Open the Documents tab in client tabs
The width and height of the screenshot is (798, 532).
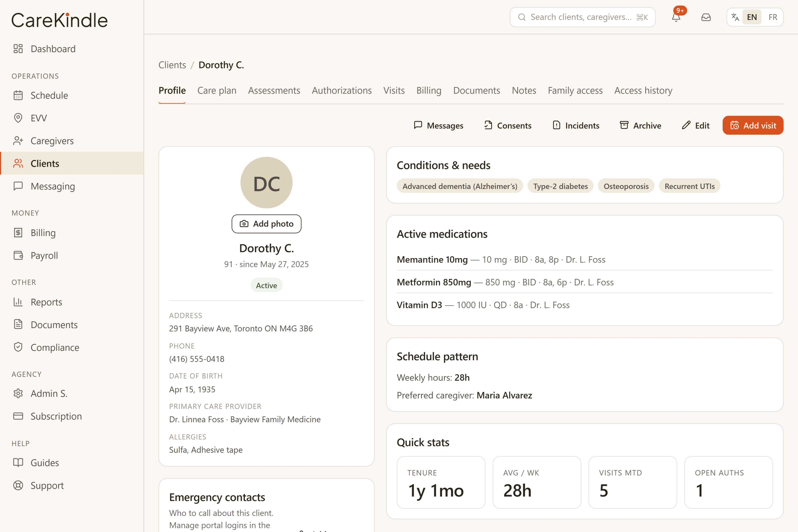[477, 91]
